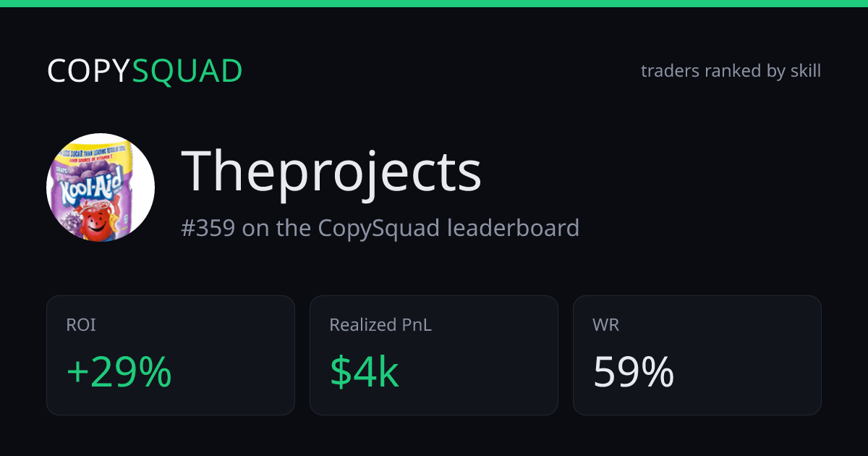Click the WR label text
Viewport: 868px width, 456px height.
click(x=606, y=325)
